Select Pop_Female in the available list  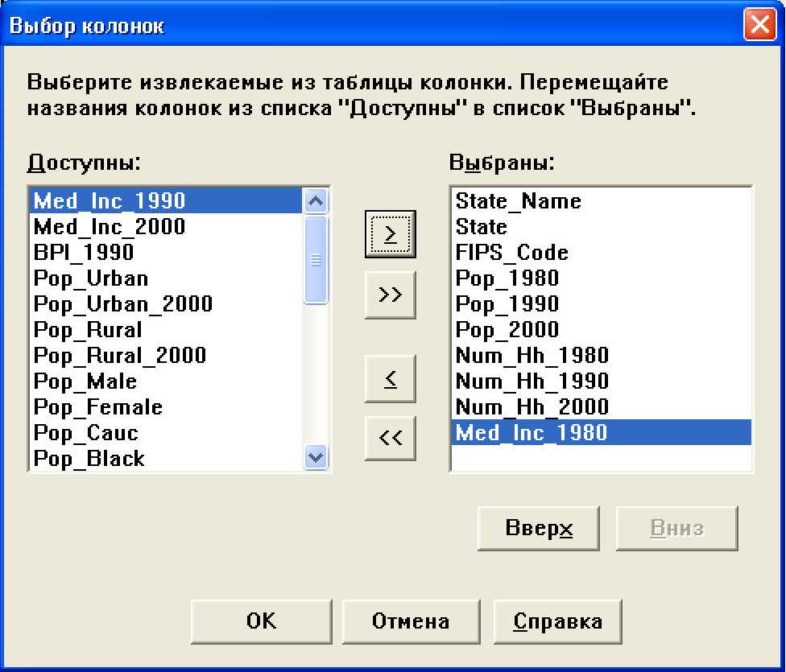(x=98, y=407)
